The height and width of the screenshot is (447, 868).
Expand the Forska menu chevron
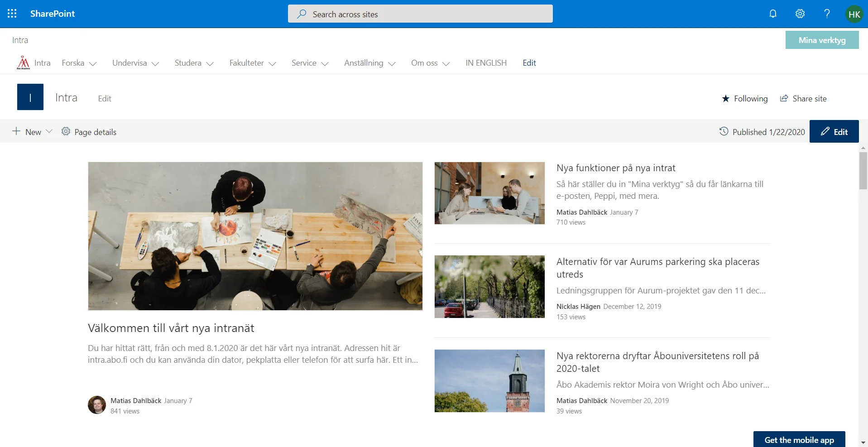[x=93, y=64]
